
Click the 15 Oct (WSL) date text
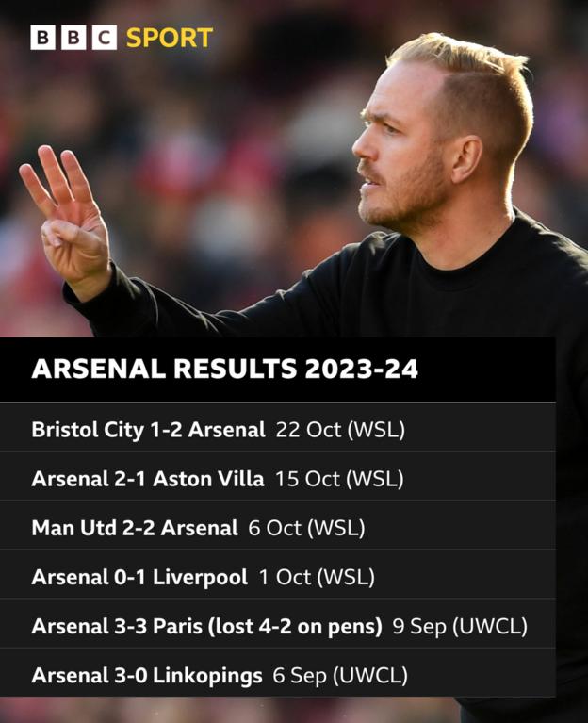point(339,480)
